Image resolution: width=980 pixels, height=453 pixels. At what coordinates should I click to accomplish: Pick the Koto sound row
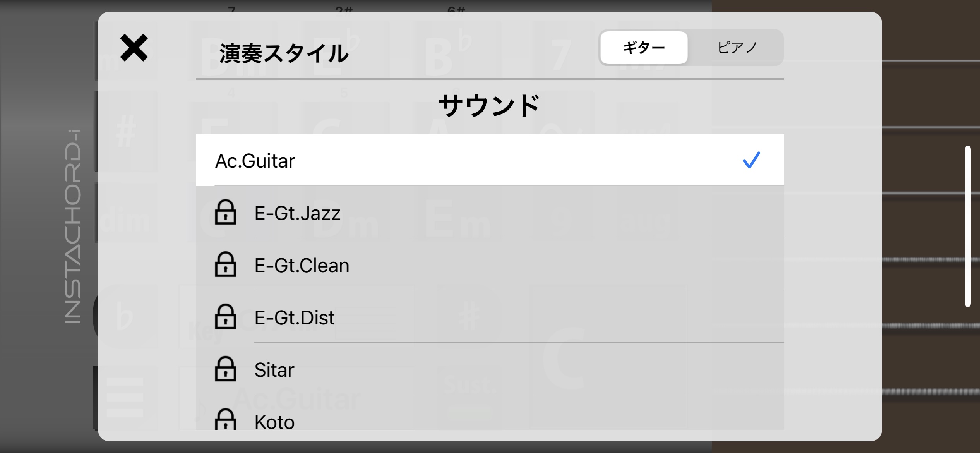pos(490,413)
